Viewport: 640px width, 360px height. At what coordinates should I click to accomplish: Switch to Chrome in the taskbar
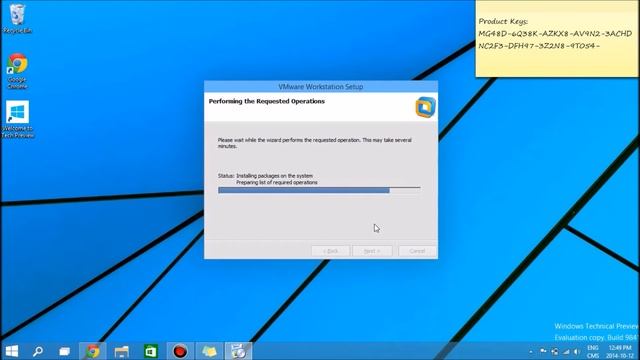93,351
